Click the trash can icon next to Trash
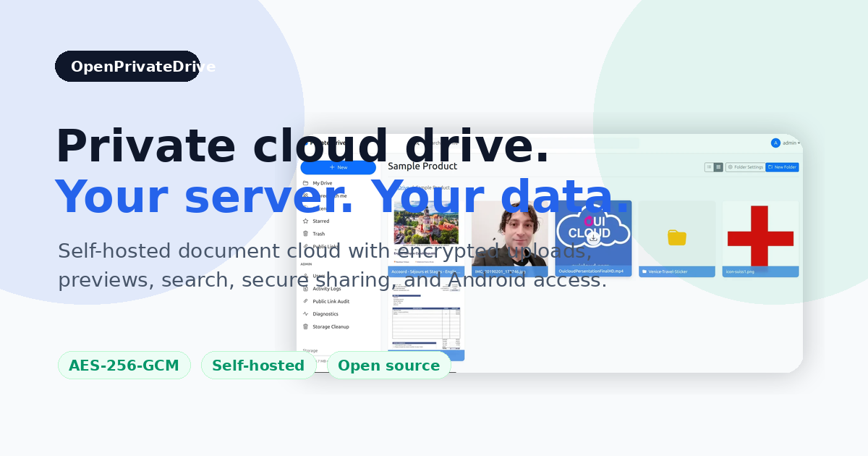Image resolution: width=868 pixels, height=456 pixels. pos(305,234)
